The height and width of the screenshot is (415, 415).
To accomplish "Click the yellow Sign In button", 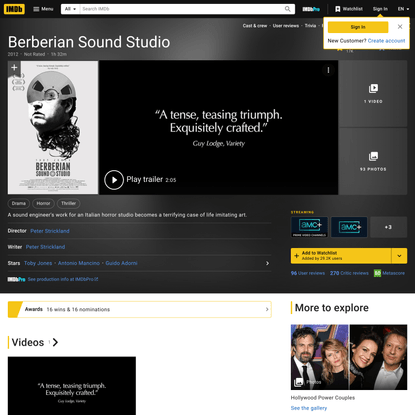I will pyautogui.click(x=358, y=27).
